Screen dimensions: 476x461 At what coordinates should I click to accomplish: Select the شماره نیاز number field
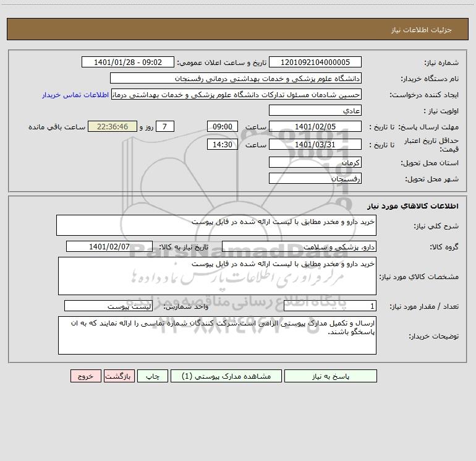tap(315, 62)
